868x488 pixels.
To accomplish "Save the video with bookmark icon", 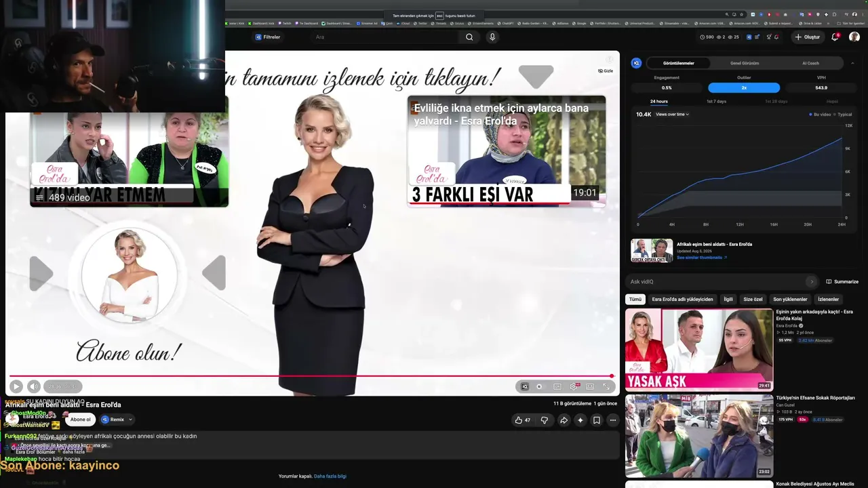I will 597,420.
